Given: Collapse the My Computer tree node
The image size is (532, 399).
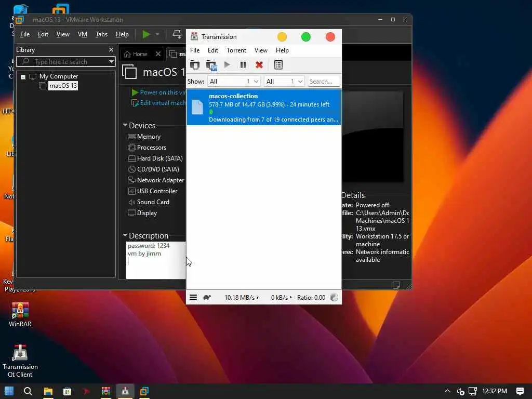Looking at the screenshot, I should click(x=23, y=77).
